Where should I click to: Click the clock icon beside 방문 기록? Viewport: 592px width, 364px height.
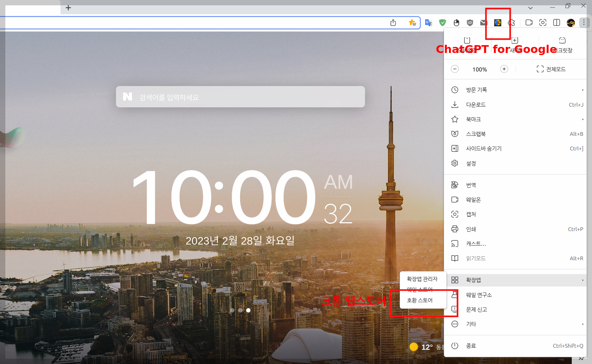[455, 90]
